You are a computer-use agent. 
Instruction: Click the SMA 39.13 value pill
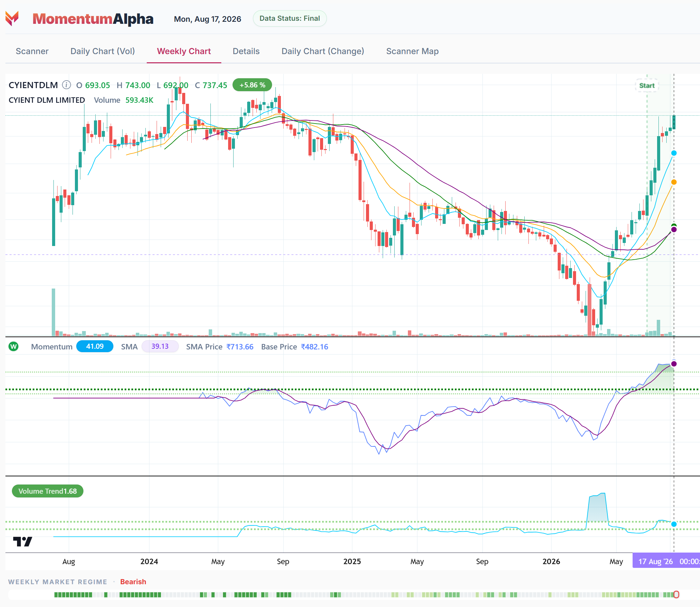click(x=160, y=346)
